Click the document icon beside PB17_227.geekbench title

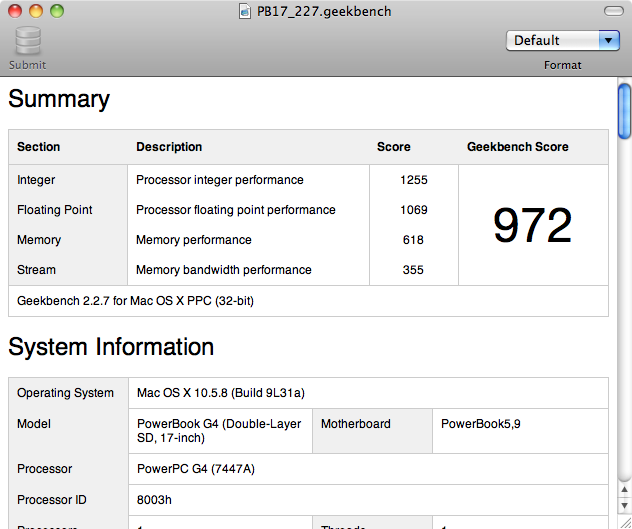(245, 11)
